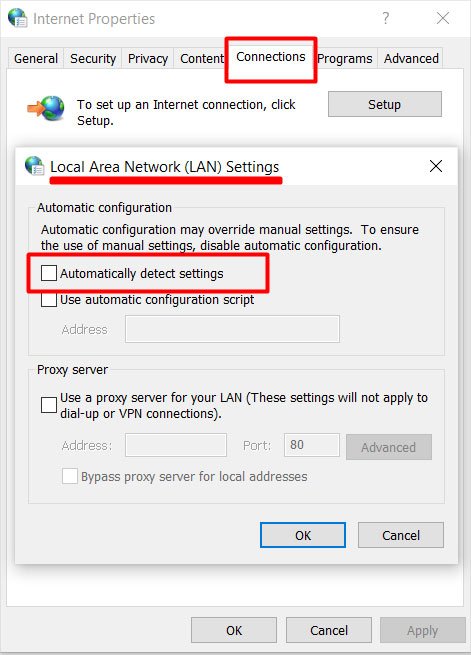Image resolution: width=471 pixels, height=655 pixels.
Task: Enable Automatically detect settings checkbox
Action: (49, 273)
